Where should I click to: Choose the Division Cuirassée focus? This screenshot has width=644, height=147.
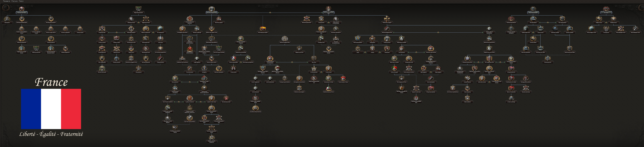(102, 69)
